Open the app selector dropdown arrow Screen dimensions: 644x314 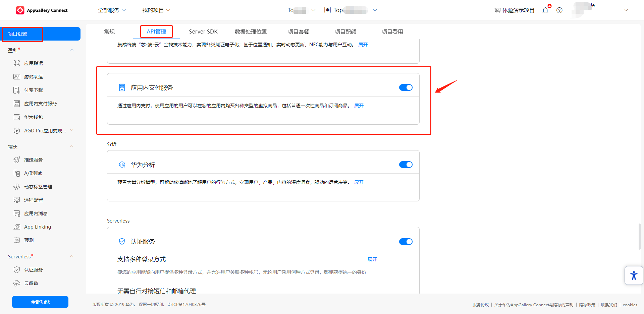pos(375,10)
